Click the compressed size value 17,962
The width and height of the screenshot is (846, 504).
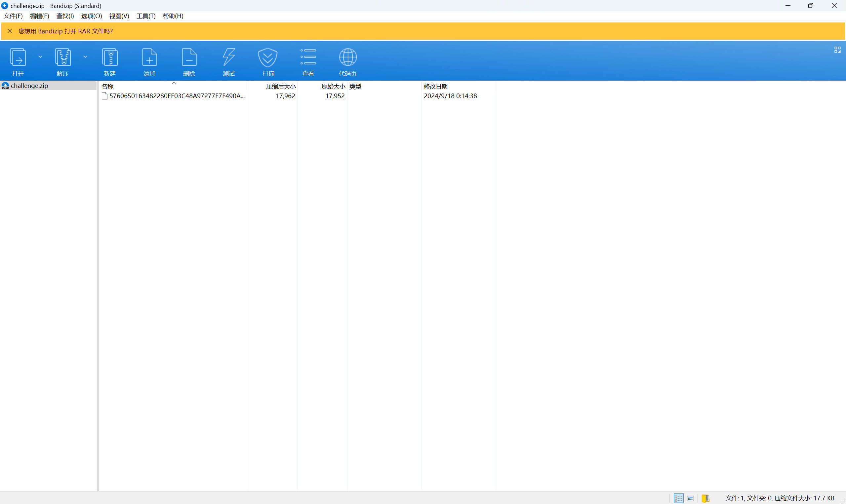click(285, 96)
